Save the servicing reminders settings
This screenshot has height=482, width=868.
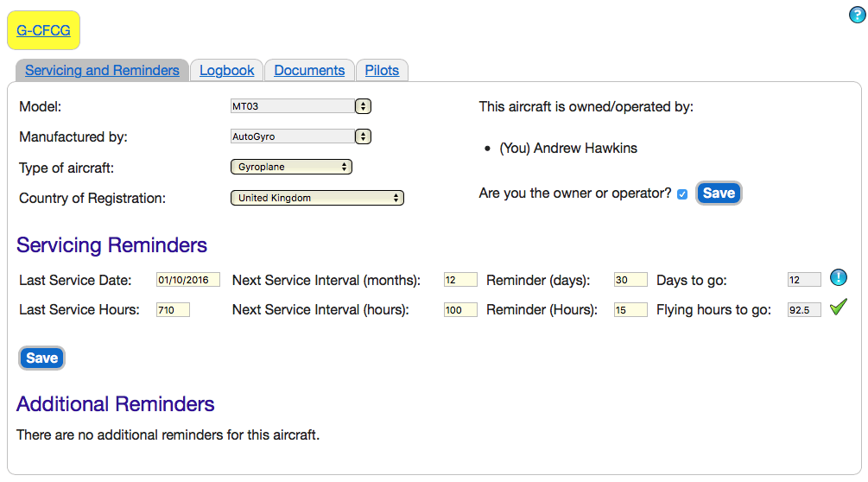click(x=41, y=358)
